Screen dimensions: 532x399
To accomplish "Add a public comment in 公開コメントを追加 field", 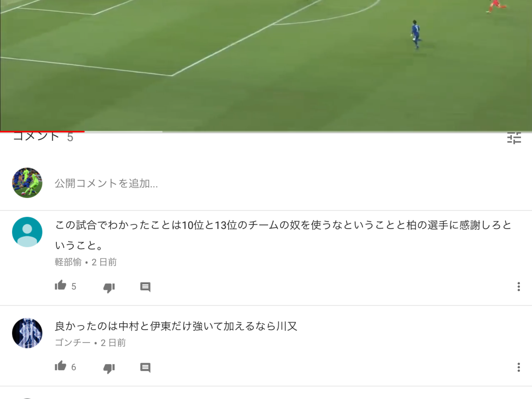I will click(x=286, y=183).
